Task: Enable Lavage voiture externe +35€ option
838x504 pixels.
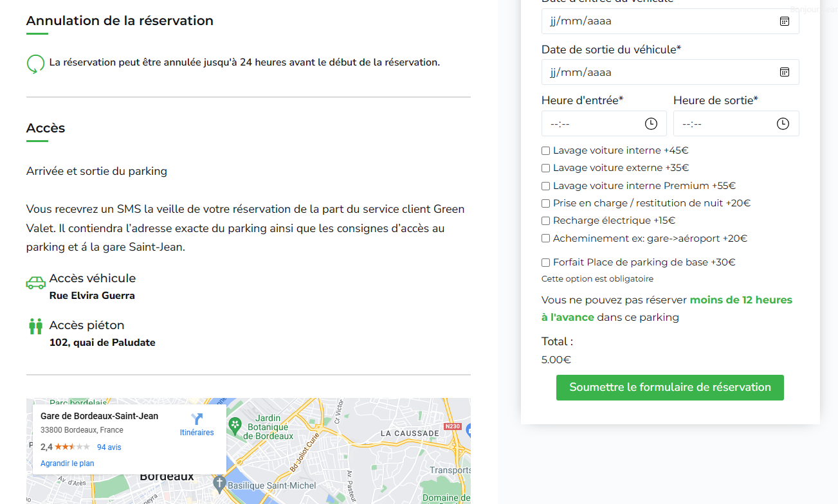Action: pyautogui.click(x=545, y=168)
